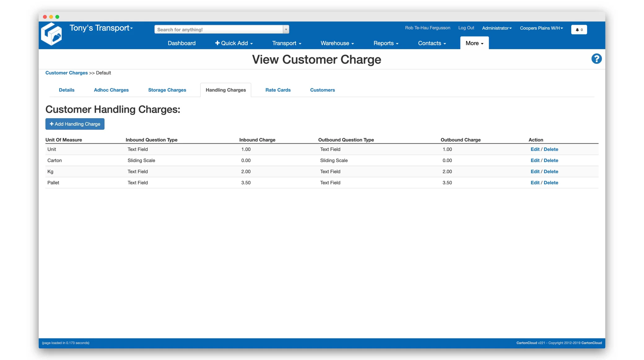Image resolution: width=644 pixels, height=360 pixels.
Task: Open the Customer Charges breadcrumb link
Action: click(x=66, y=73)
